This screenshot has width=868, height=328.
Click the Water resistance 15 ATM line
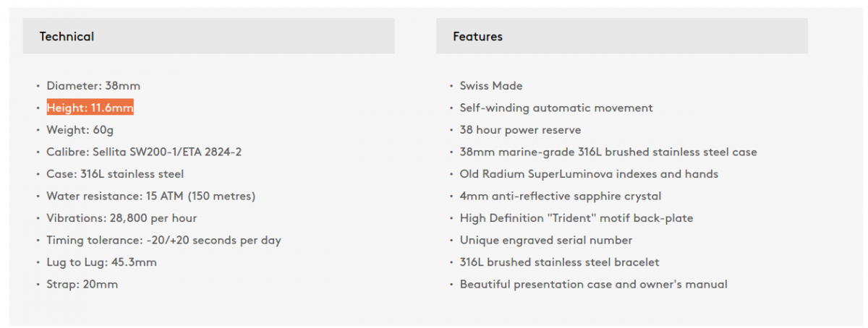point(151,196)
